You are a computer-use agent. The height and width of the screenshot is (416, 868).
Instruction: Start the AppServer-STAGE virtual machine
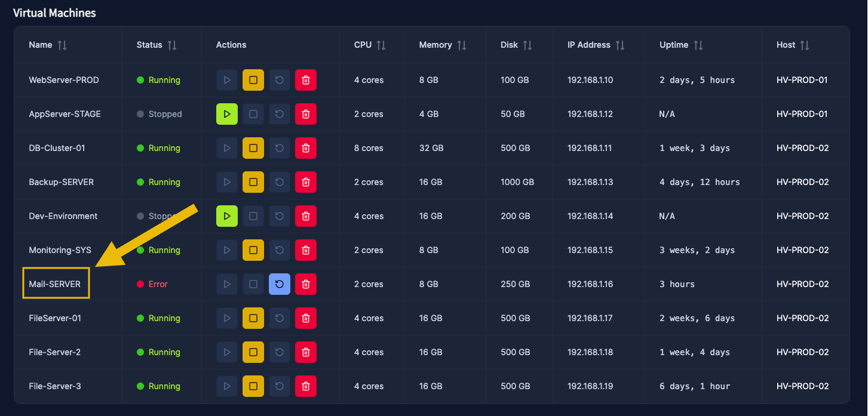coord(227,114)
